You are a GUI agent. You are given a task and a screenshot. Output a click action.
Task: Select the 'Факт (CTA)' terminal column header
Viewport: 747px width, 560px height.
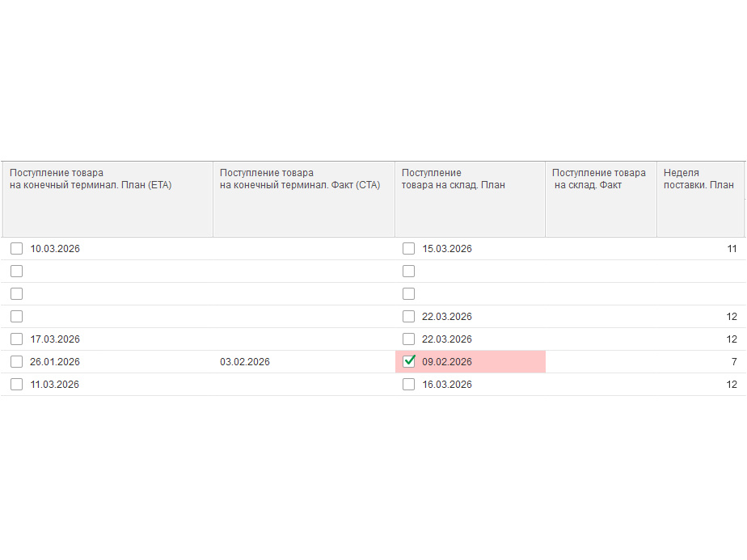tap(304, 199)
